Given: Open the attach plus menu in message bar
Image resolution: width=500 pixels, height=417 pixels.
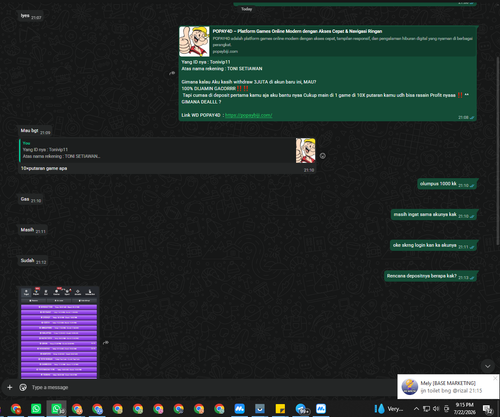Looking at the screenshot, I should point(10,387).
